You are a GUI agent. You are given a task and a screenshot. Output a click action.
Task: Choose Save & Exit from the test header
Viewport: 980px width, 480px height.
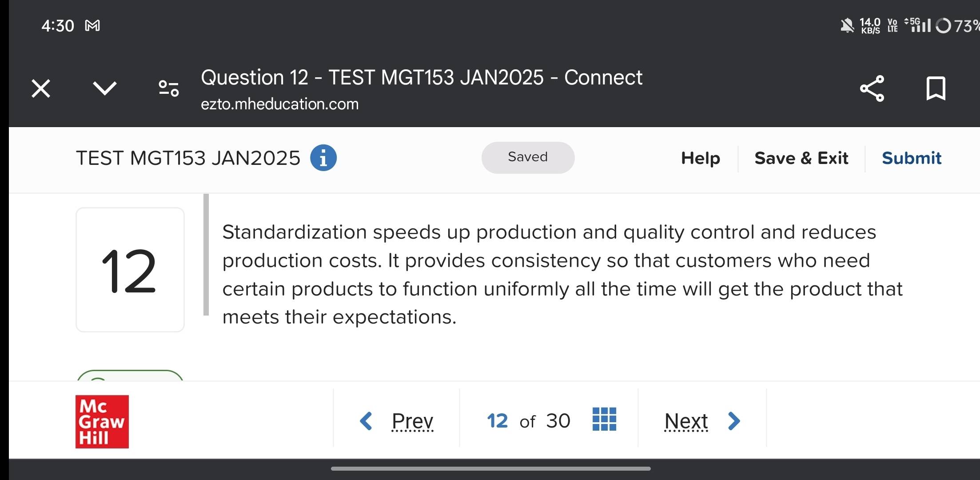tap(801, 158)
